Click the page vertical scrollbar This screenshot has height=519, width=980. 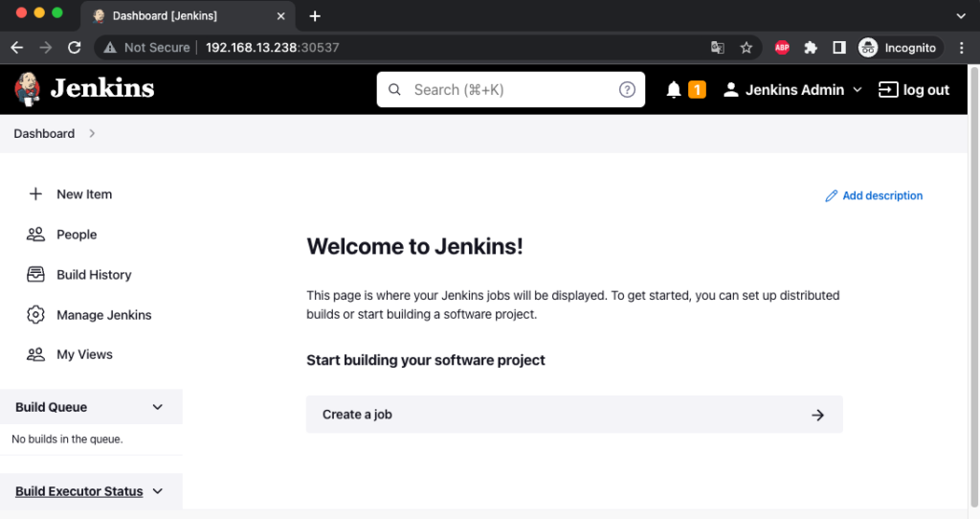[973, 287]
